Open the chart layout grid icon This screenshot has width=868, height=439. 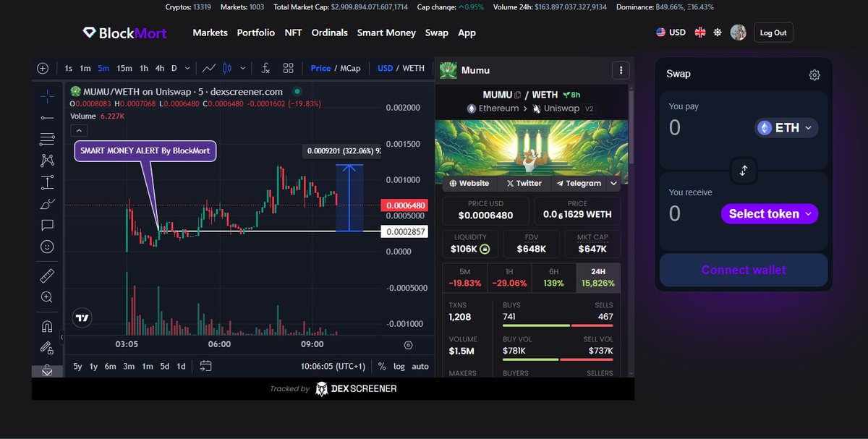[288, 68]
